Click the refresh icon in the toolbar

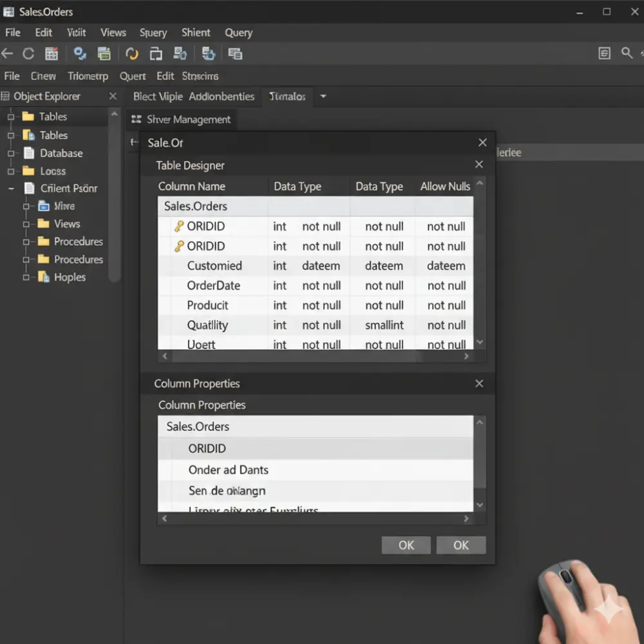click(x=28, y=53)
